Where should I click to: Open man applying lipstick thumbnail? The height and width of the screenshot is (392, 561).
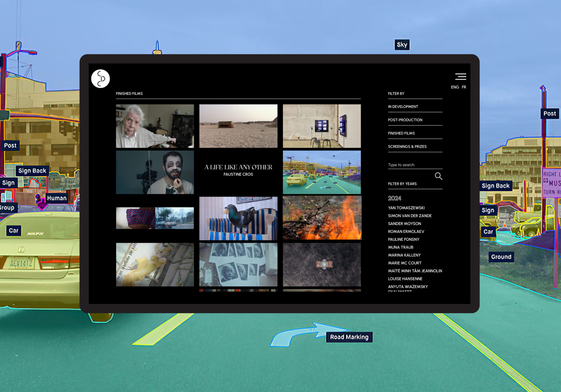(155, 172)
